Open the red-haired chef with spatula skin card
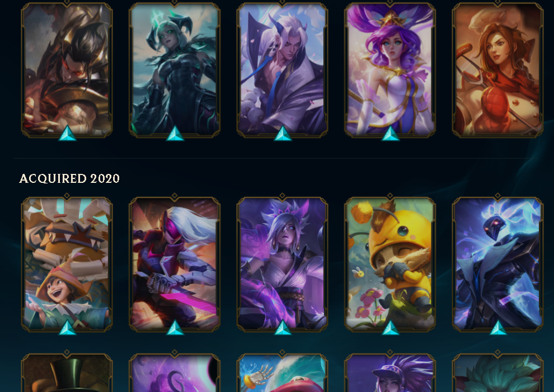The image size is (554, 392). (x=498, y=69)
